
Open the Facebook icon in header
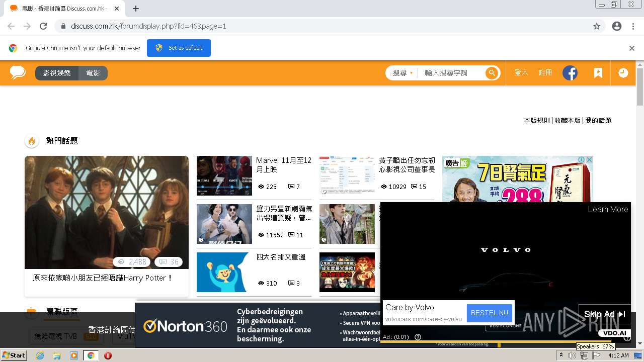point(570,73)
